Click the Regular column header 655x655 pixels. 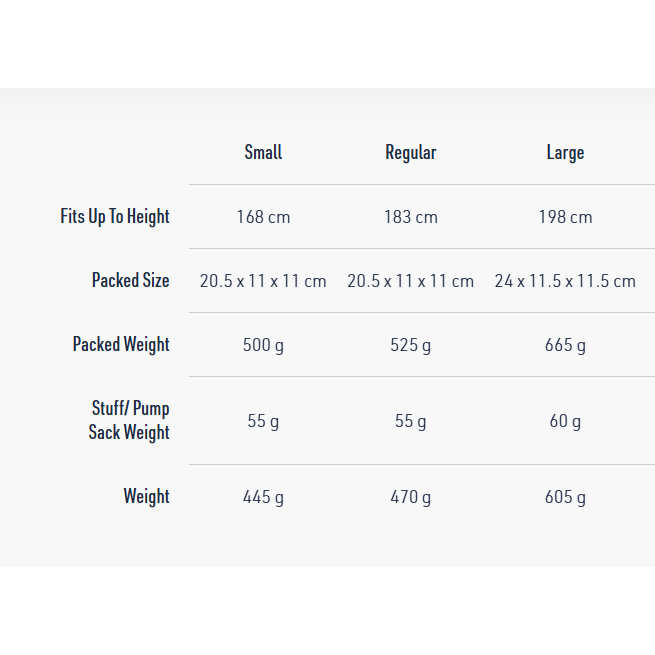point(411,152)
